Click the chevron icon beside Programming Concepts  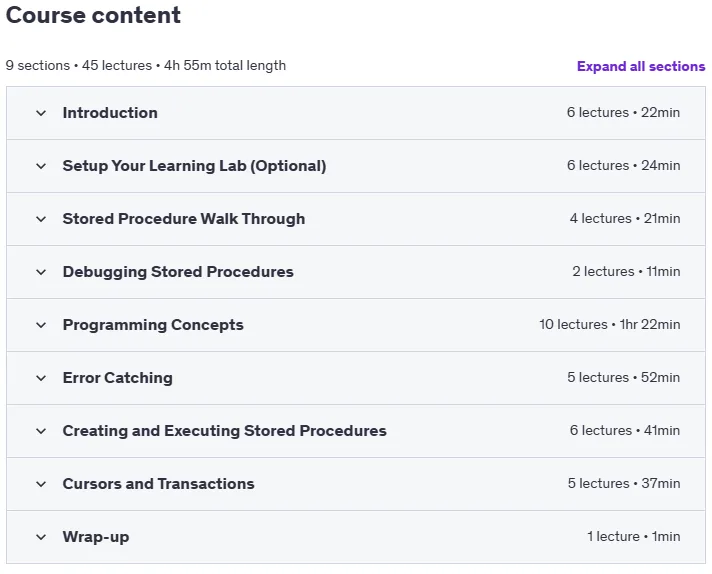(x=41, y=325)
